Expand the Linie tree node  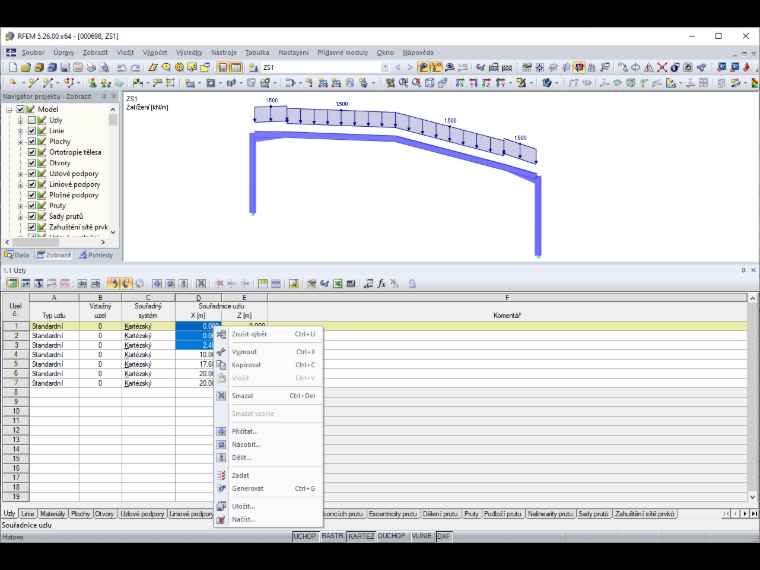[20, 131]
